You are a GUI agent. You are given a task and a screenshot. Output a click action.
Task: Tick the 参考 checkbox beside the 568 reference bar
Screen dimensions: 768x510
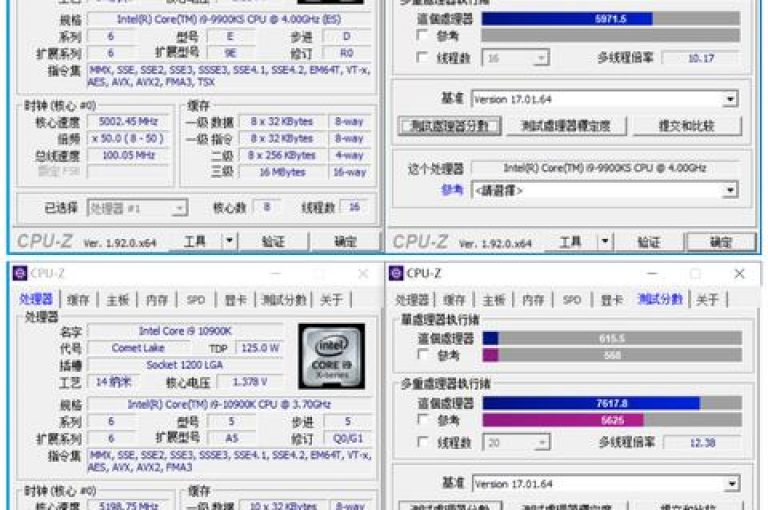[x=422, y=354]
